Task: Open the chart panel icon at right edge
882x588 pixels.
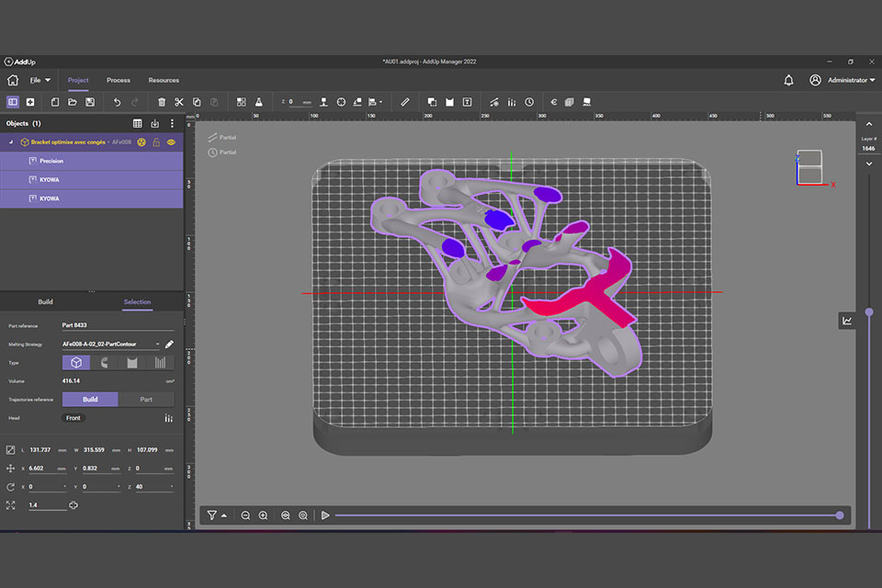Action: (846, 321)
